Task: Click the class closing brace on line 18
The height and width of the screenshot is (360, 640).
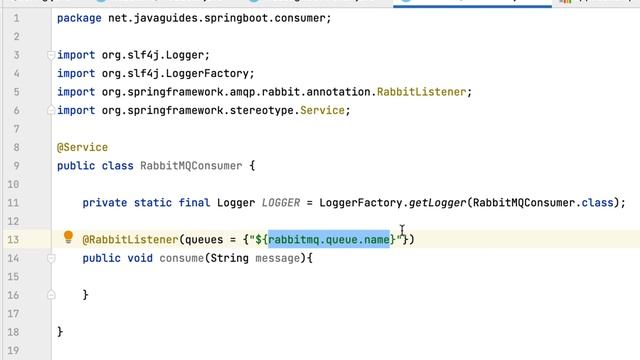Action: point(60,332)
